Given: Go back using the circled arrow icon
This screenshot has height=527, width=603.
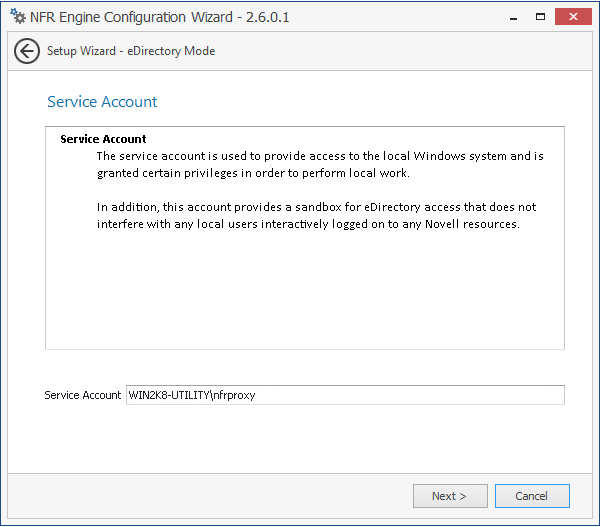Looking at the screenshot, I should pyautogui.click(x=27, y=51).
